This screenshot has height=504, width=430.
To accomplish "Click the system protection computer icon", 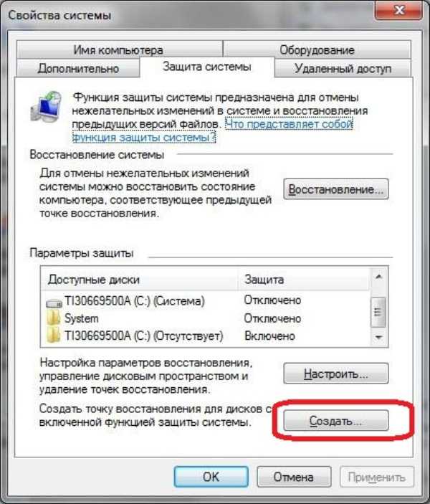I will [47, 107].
